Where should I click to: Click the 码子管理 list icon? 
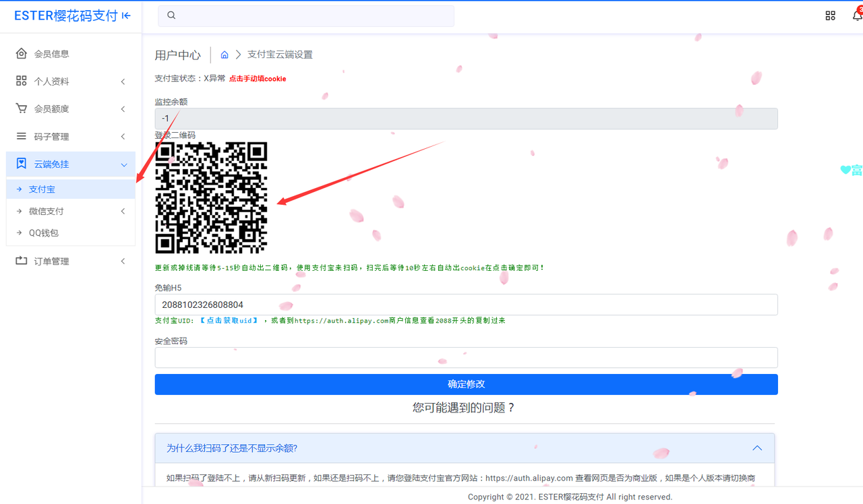tap(22, 136)
